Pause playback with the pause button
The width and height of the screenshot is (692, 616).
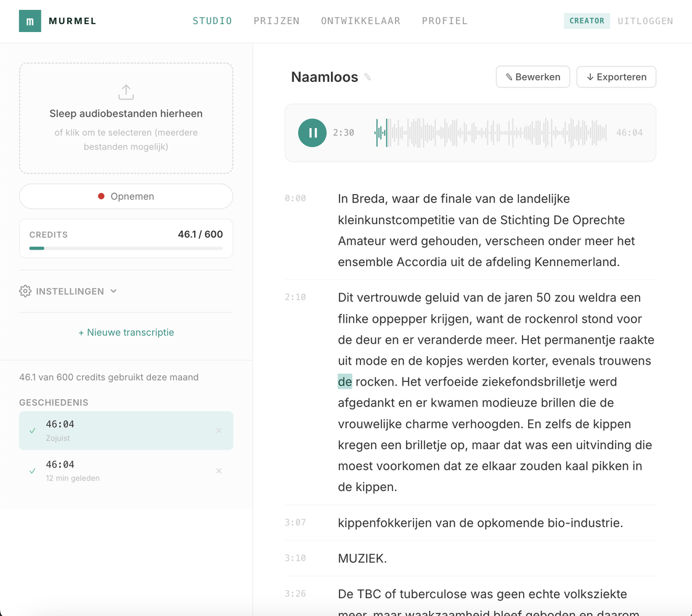click(312, 132)
